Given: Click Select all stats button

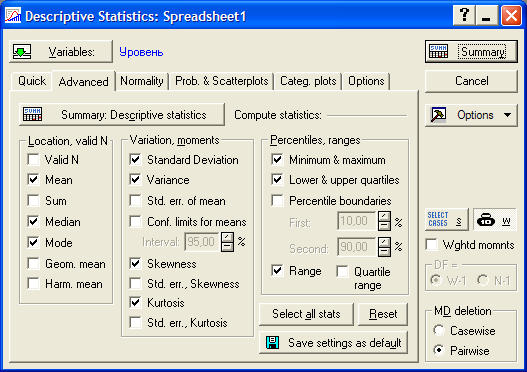Looking at the screenshot, I should tap(306, 314).
